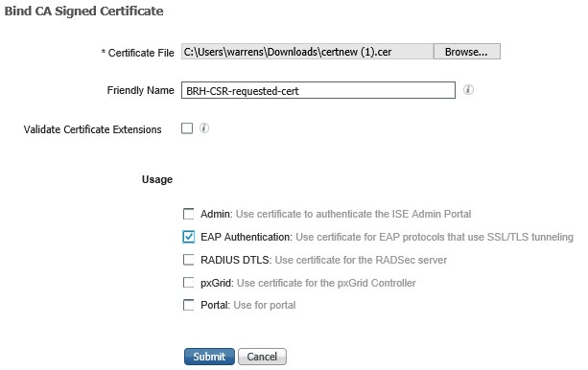Viewport: 588px width, 370px height.
Task: Click the Browse... button to choose certificate
Action: 466,52
